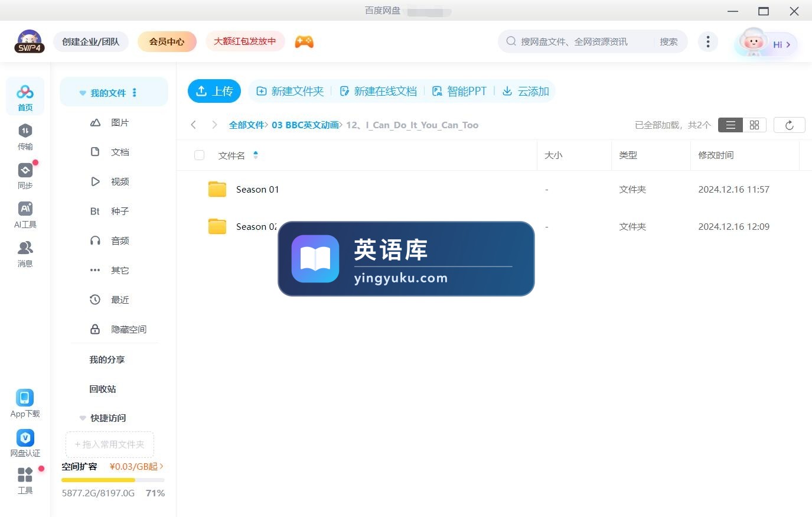Open the 传输 transfer panel
Screen dimensions: 812x517
point(25,136)
